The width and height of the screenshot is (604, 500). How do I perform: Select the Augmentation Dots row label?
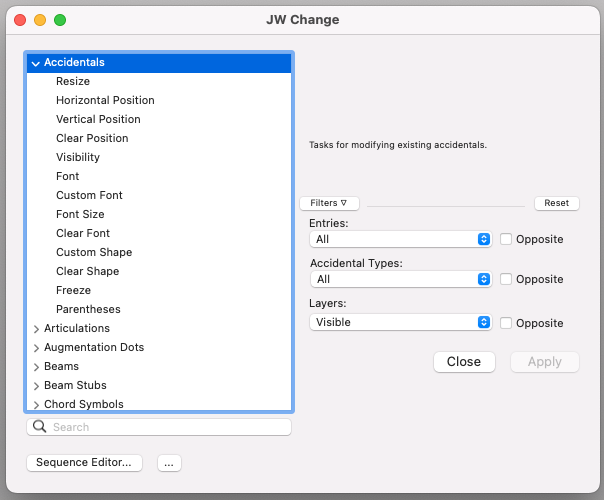click(x=94, y=347)
